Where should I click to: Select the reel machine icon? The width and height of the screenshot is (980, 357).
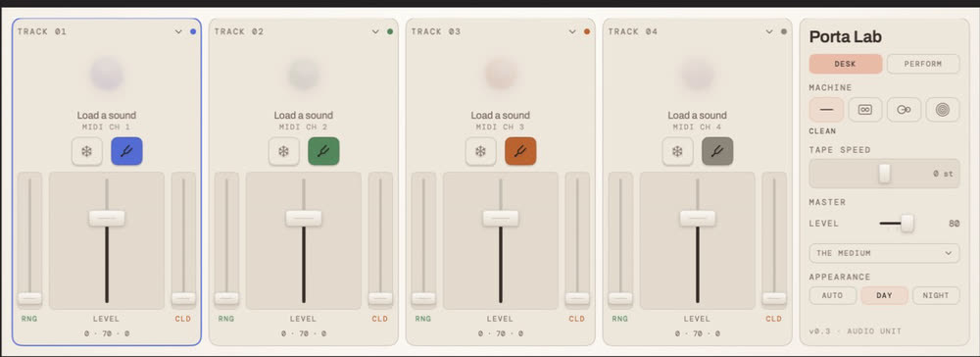[x=904, y=110]
